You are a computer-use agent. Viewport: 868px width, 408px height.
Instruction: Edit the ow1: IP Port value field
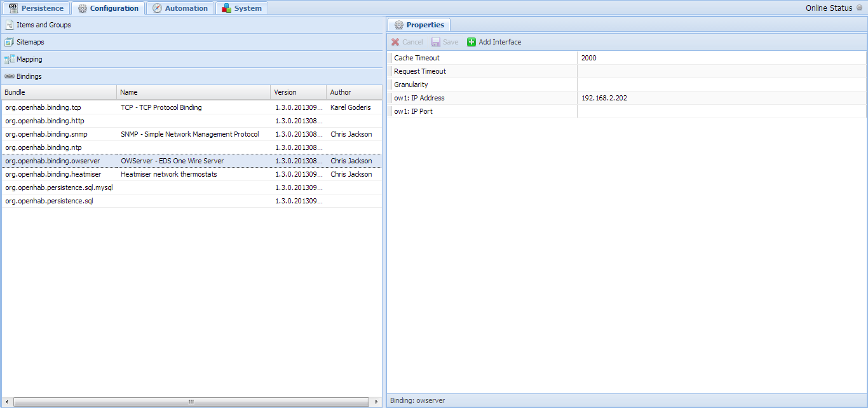(x=721, y=111)
